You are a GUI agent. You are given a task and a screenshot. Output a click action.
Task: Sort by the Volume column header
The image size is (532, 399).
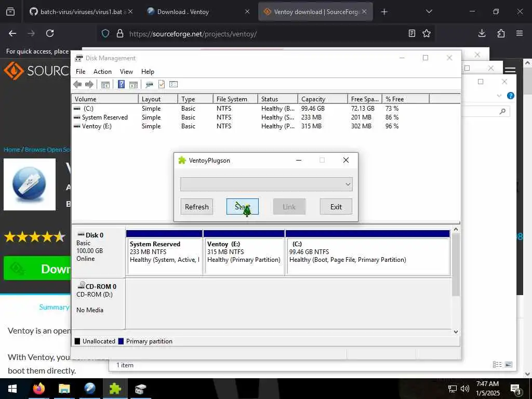click(105, 99)
